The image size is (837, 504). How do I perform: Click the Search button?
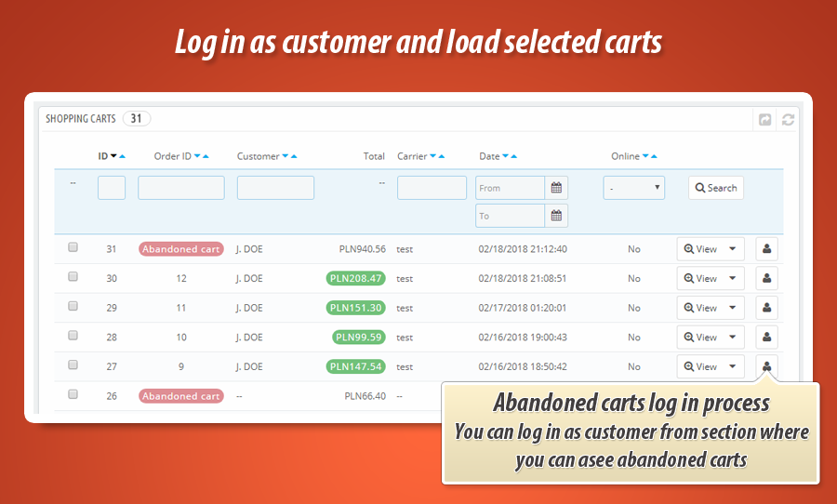(715, 188)
